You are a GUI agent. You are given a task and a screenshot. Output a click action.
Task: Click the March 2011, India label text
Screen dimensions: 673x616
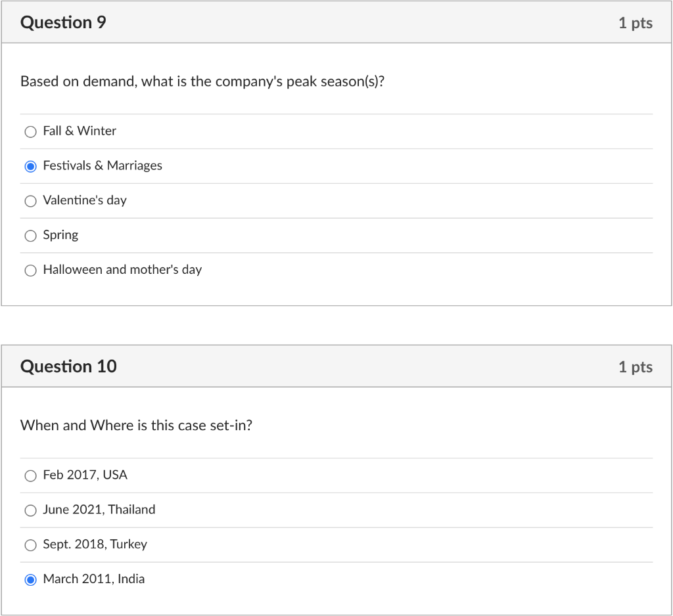point(93,579)
